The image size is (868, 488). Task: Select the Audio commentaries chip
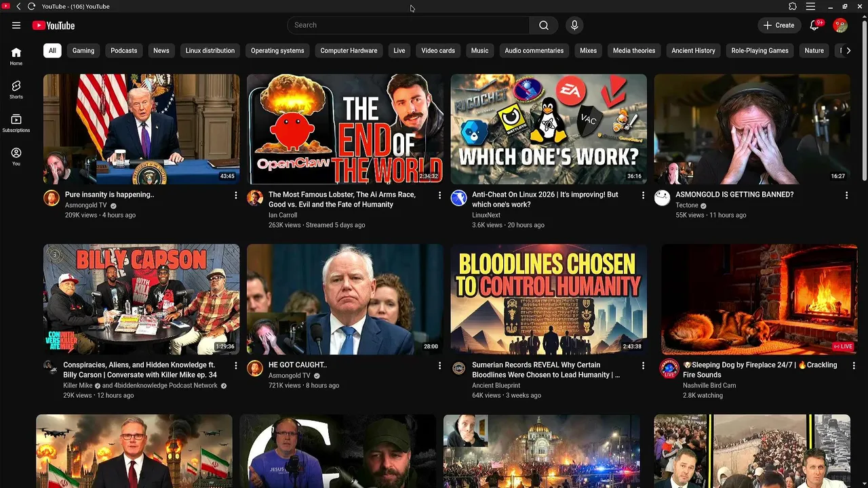[x=534, y=51]
